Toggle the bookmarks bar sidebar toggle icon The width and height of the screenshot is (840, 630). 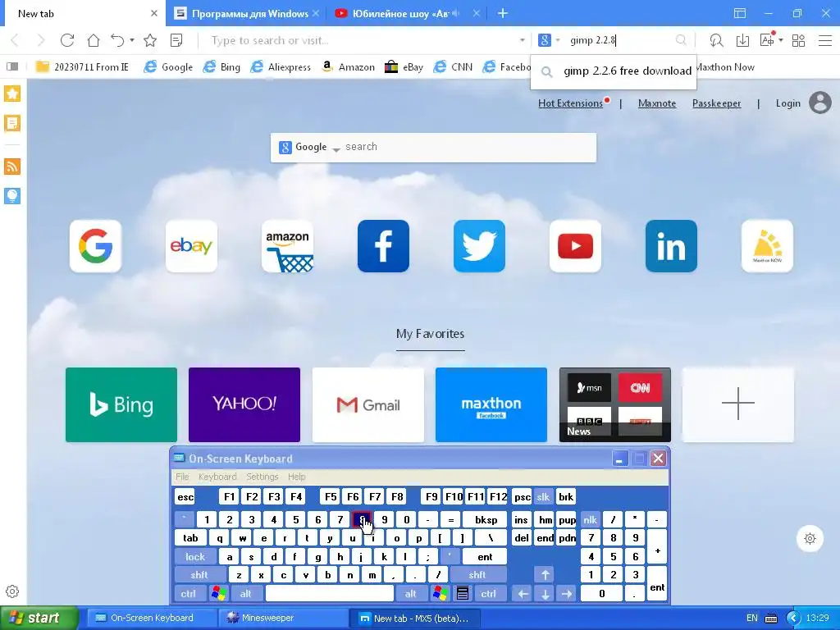pyautogui.click(x=12, y=66)
